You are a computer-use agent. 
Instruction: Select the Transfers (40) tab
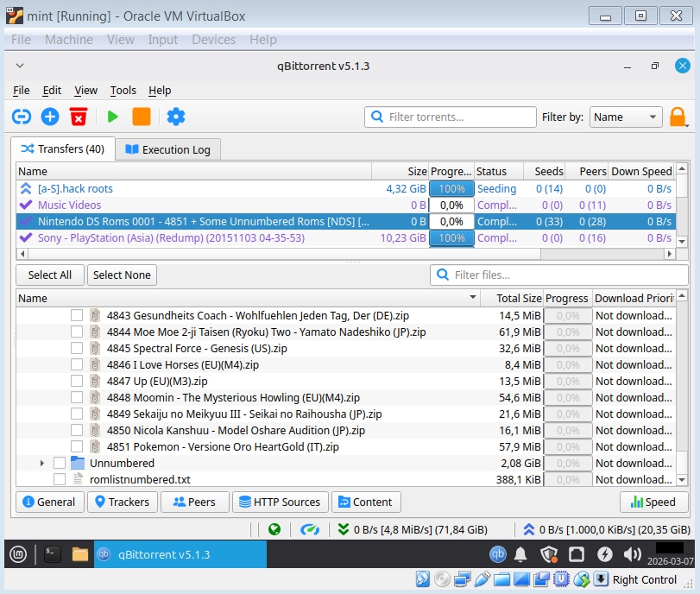(x=63, y=148)
